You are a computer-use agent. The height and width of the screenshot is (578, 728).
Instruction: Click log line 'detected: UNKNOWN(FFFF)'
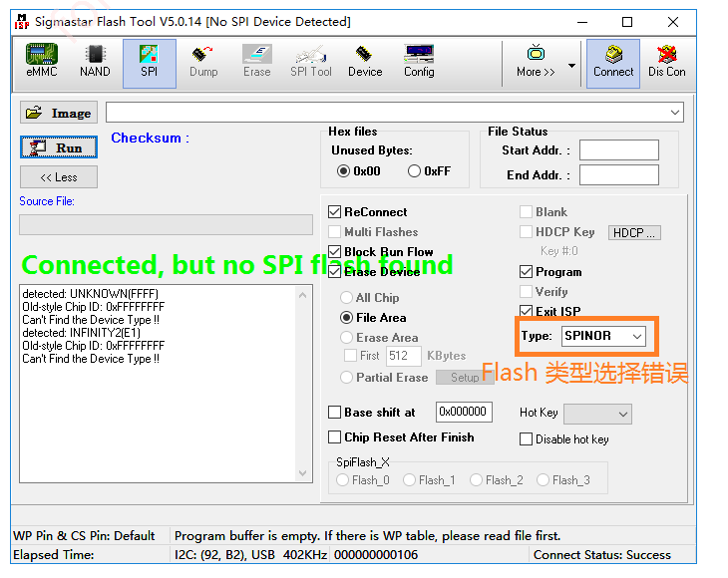pos(91,294)
